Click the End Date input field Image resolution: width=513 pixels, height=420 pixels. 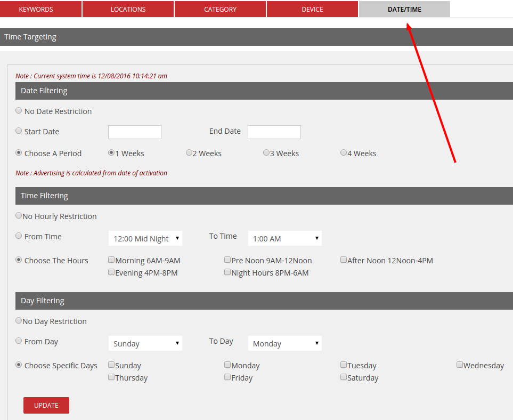tap(274, 132)
